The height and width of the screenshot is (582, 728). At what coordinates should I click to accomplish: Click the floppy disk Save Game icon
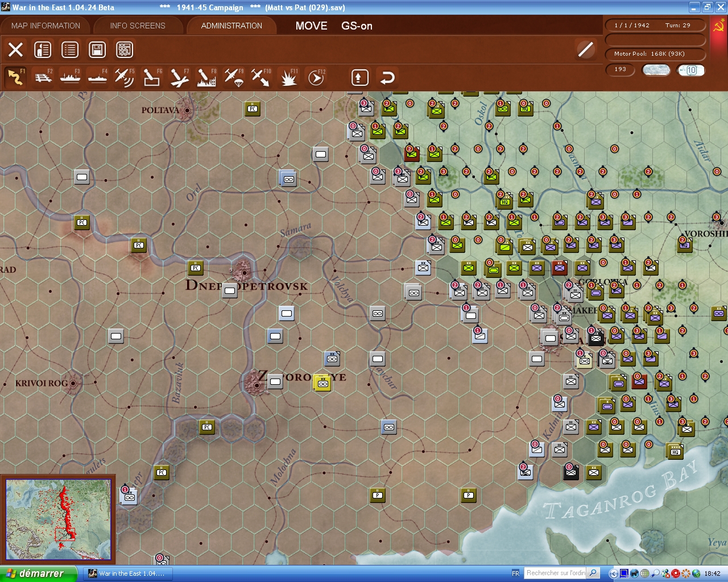pos(97,49)
